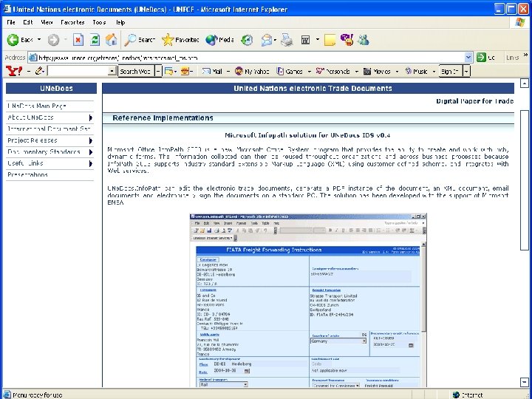The width and height of the screenshot is (532, 399).
Task: Open the Tools menu
Action: pyautogui.click(x=100, y=22)
